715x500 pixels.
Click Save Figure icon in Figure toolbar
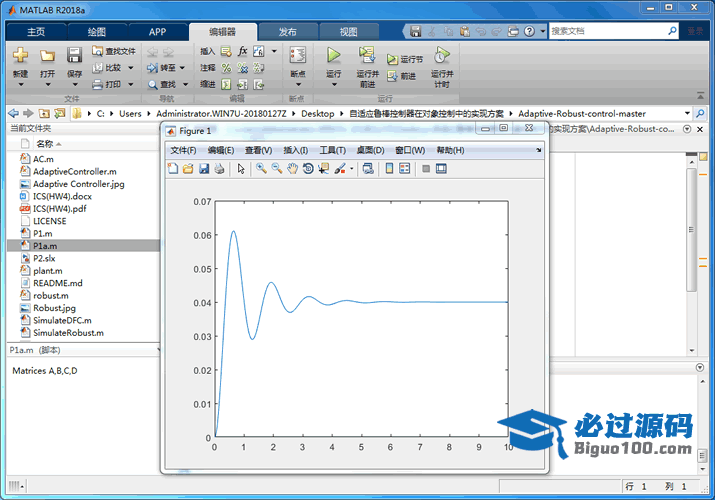(204, 169)
